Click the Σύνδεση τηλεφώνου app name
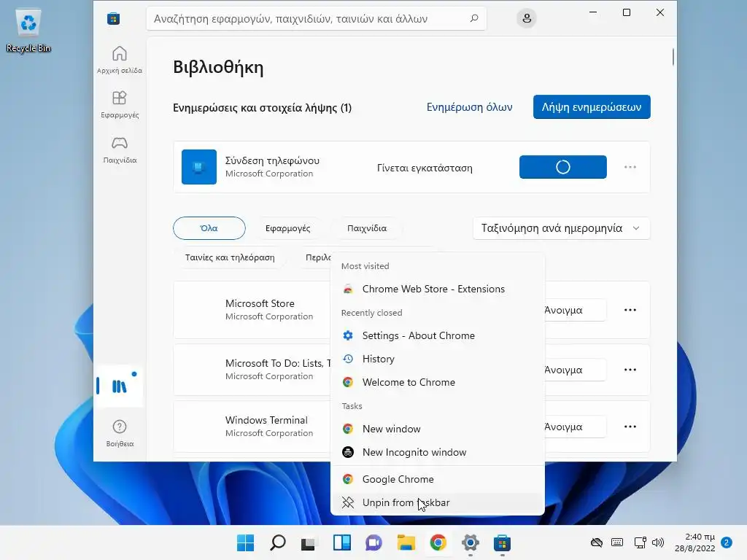This screenshot has height=560, width=747. [x=272, y=160]
